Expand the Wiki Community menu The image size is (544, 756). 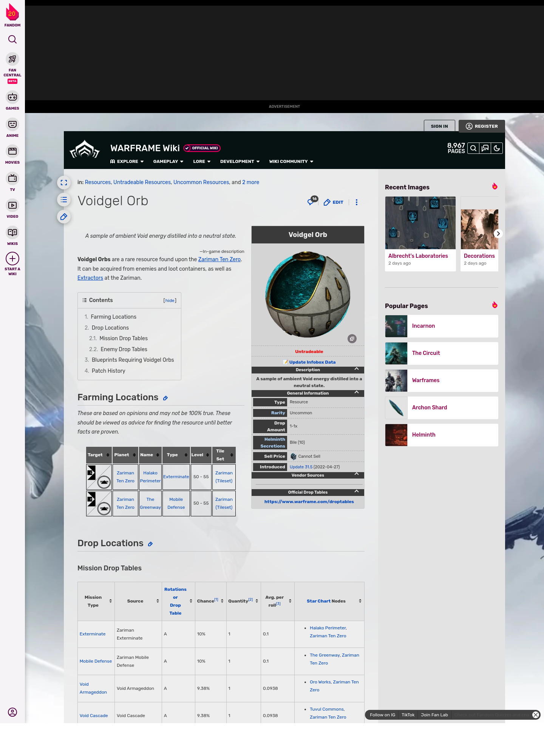(x=291, y=161)
